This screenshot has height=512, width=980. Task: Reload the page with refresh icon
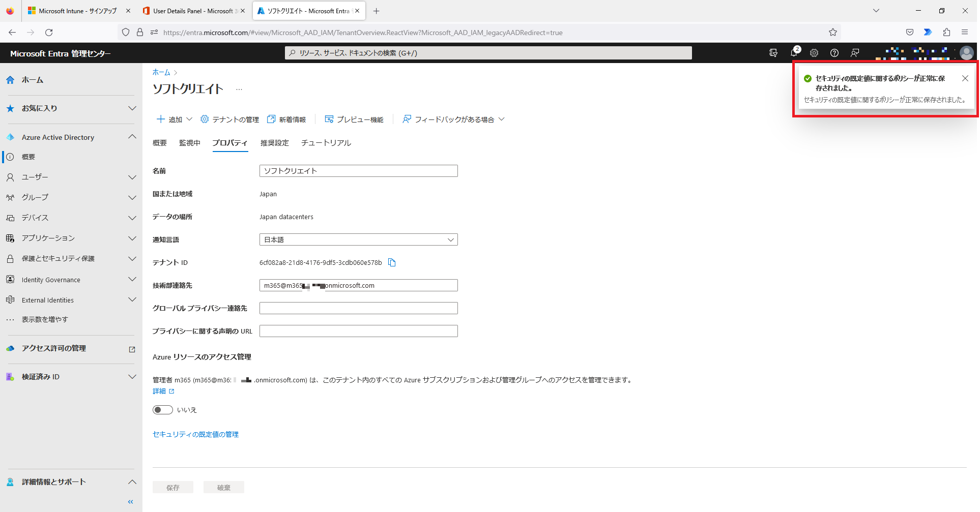point(49,33)
